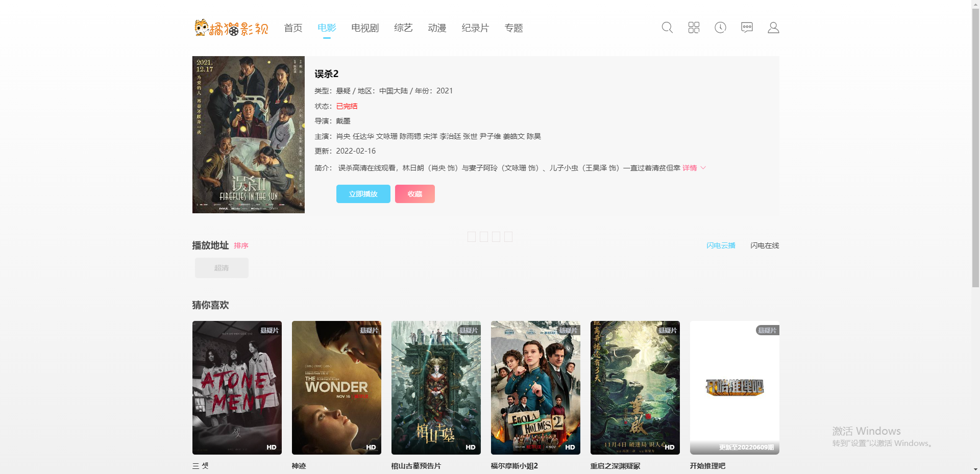This screenshot has height=474, width=980.
Task: Select 电影 navigation tab
Action: coord(327,28)
